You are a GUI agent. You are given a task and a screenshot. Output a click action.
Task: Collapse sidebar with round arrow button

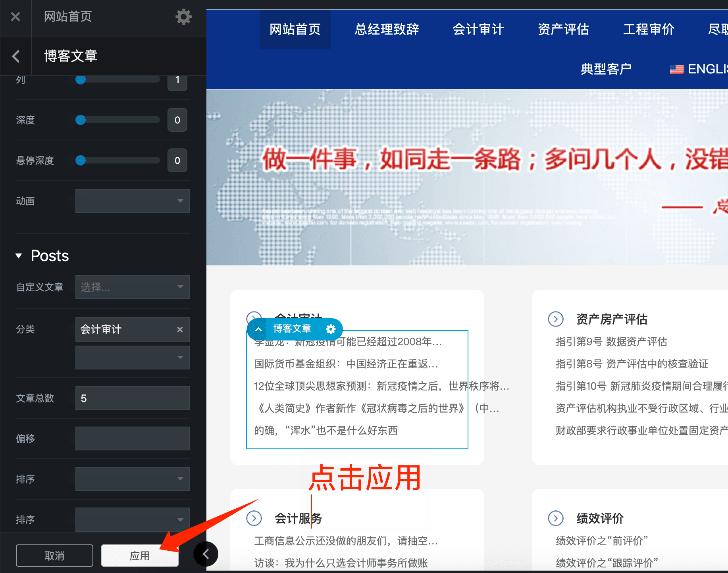[206, 554]
